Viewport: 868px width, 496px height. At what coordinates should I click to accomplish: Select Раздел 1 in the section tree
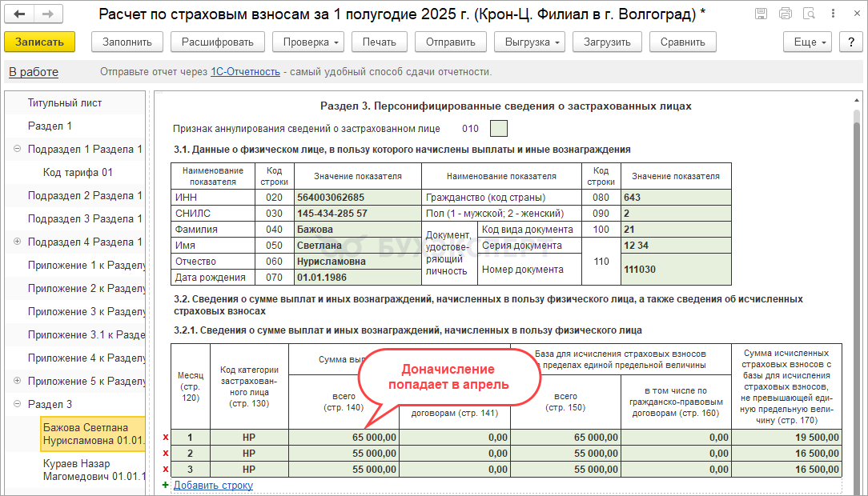[50, 126]
